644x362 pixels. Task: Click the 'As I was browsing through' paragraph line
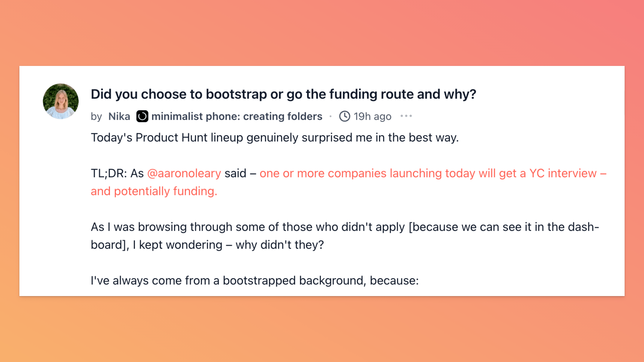[x=345, y=227]
